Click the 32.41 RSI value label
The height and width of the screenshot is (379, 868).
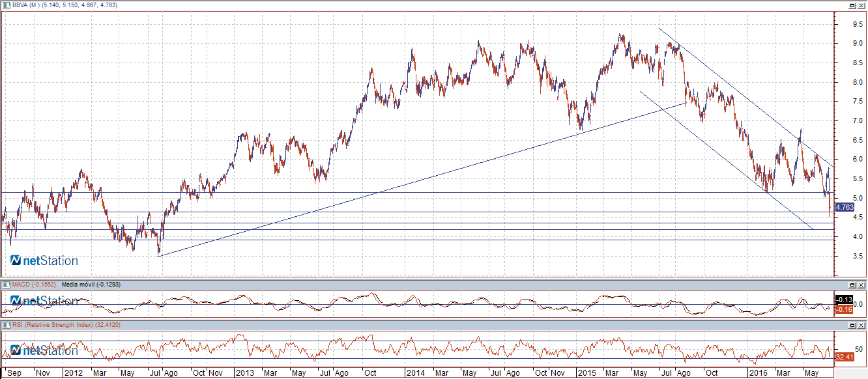844,357
